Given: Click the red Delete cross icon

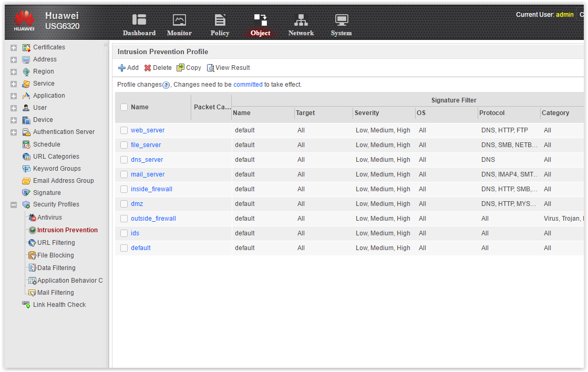Looking at the screenshot, I should pos(148,68).
